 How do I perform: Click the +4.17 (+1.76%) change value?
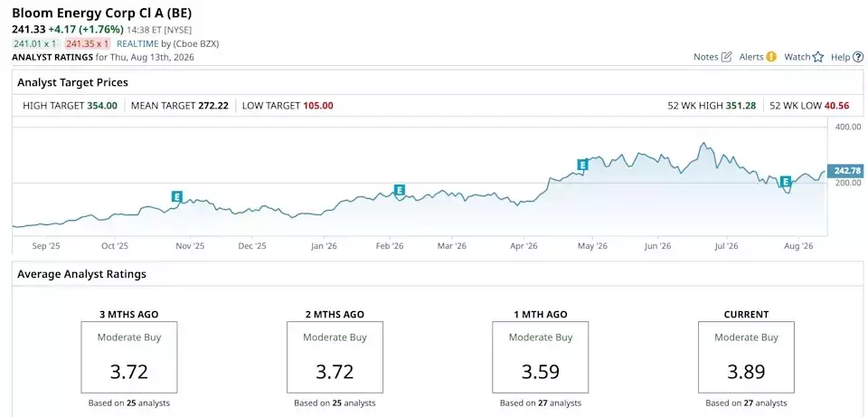point(86,29)
